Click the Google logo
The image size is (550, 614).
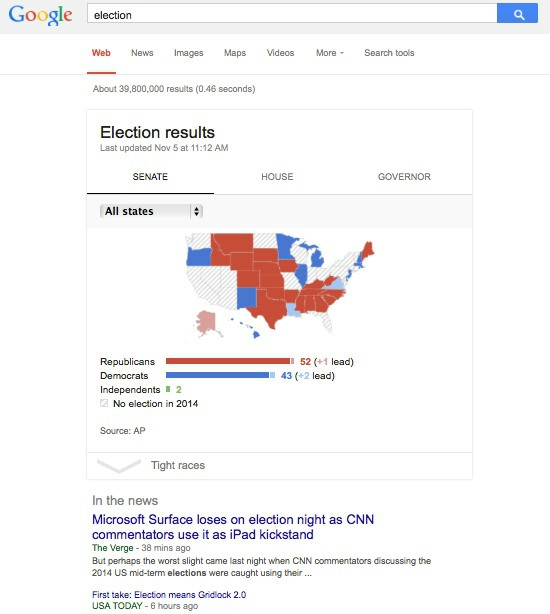click(x=40, y=15)
